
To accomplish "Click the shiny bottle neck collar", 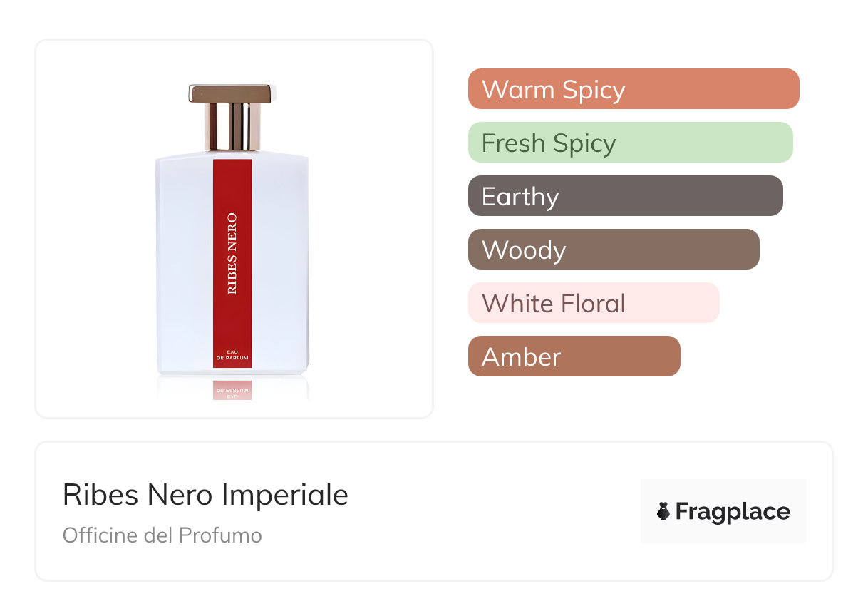I will pos(232,127).
